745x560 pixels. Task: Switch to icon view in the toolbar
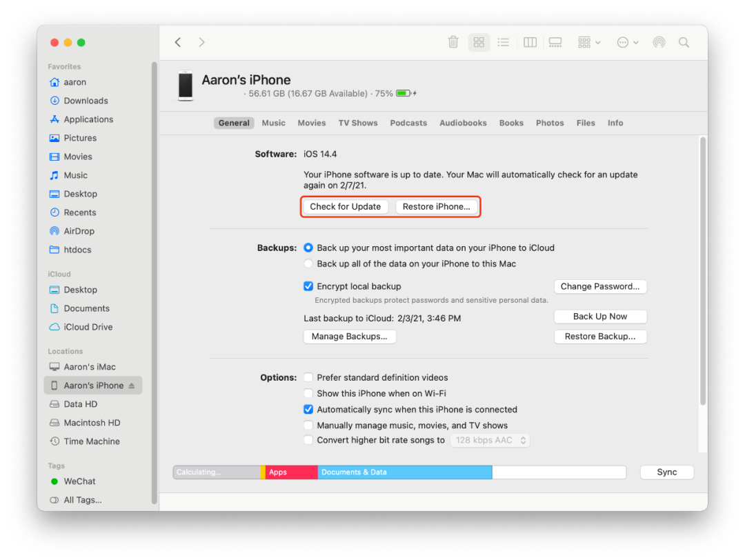point(479,42)
